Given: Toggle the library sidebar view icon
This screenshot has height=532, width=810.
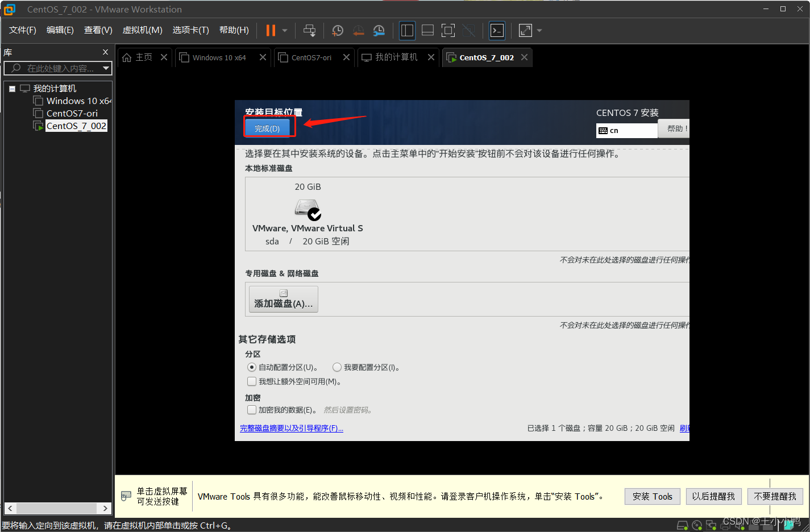Looking at the screenshot, I should click(x=407, y=31).
